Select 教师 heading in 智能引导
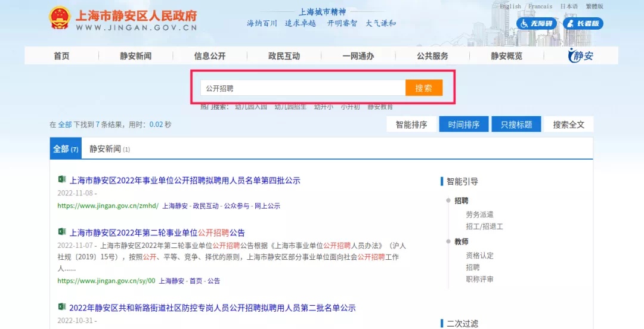644x329 pixels. pos(461,241)
